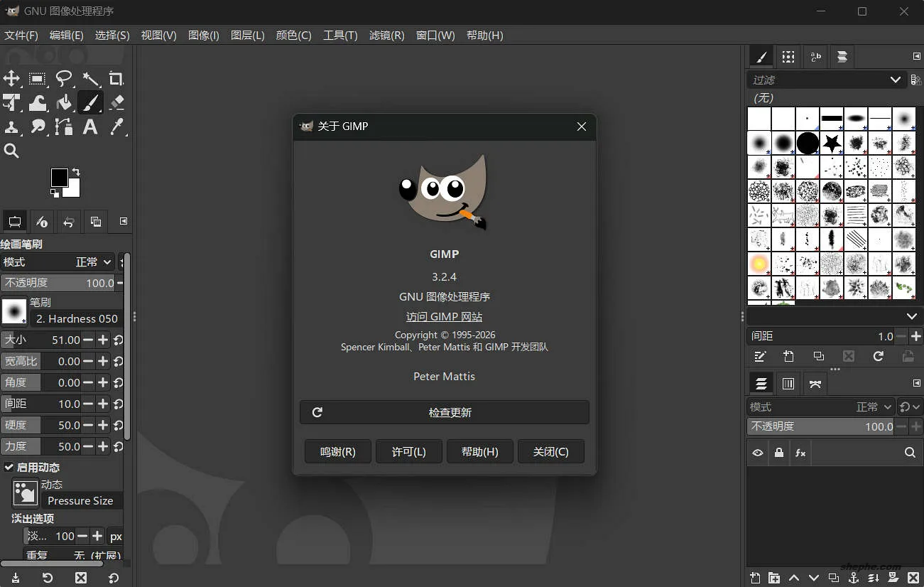Reset the brush 大小 to default
This screenshot has width=924, height=587.
(x=119, y=340)
